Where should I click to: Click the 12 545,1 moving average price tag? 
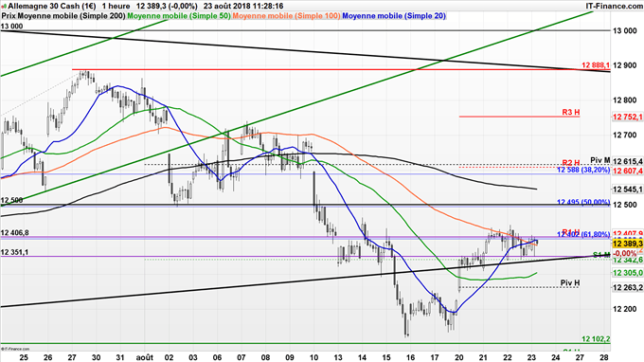(628, 190)
